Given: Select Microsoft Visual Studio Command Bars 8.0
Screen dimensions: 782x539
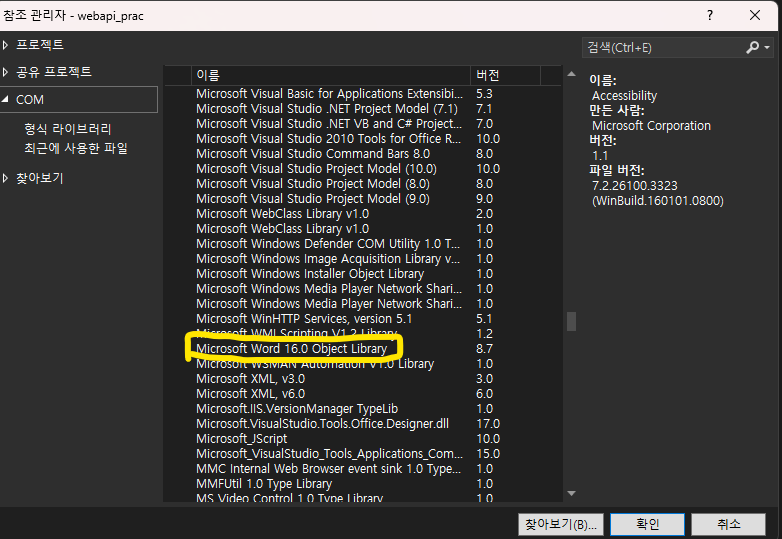Looking at the screenshot, I should point(363,154).
